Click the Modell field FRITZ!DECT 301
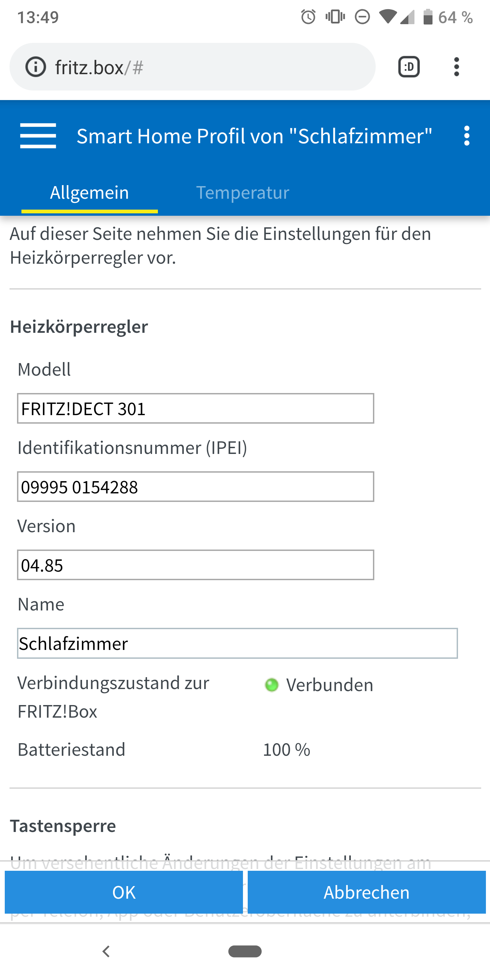Image resolution: width=490 pixels, height=980 pixels. tap(195, 409)
